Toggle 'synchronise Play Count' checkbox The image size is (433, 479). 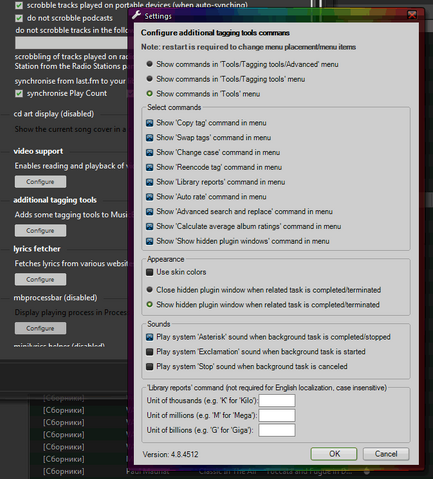click(x=19, y=93)
